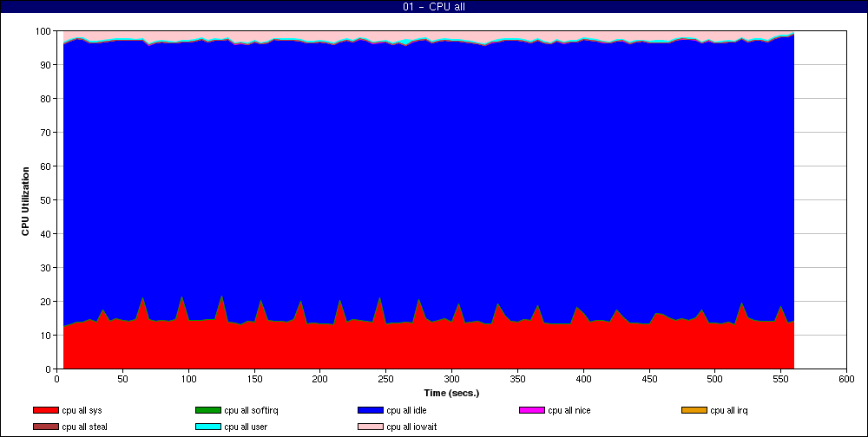Click the 300 tick on time axis
The width and height of the screenshot is (868, 437).
point(451,379)
